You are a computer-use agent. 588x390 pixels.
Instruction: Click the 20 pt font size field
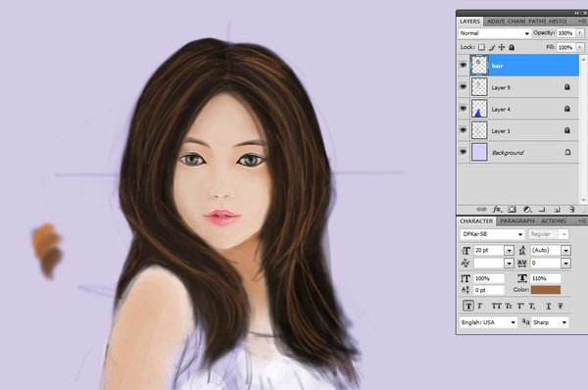(x=489, y=250)
